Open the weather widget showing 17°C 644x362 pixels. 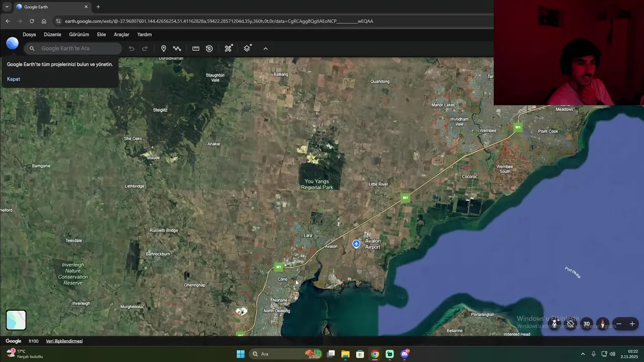pos(24,354)
